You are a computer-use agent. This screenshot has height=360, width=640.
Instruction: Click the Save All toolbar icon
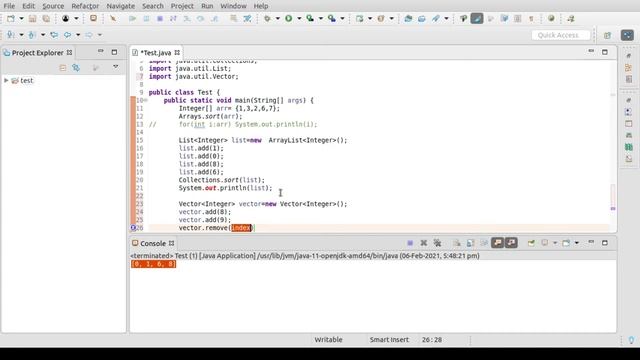click(x=46, y=18)
